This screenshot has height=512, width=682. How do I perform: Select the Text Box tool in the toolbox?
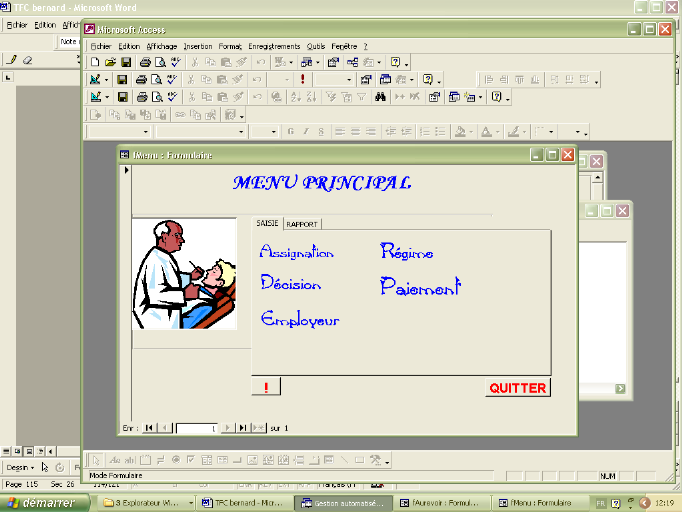pyautogui.click(x=130, y=460)
